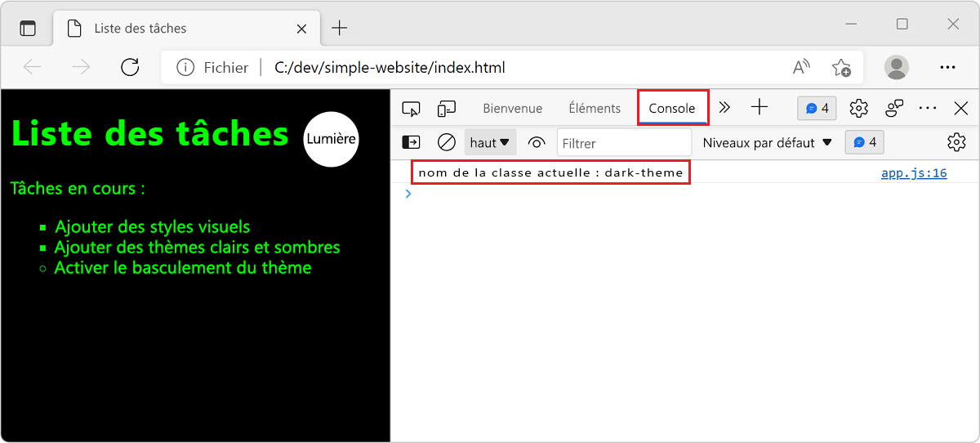This screenshot has height=443, width=980.
Task: Open a new browser tab
Action: (x=340, y=29)
